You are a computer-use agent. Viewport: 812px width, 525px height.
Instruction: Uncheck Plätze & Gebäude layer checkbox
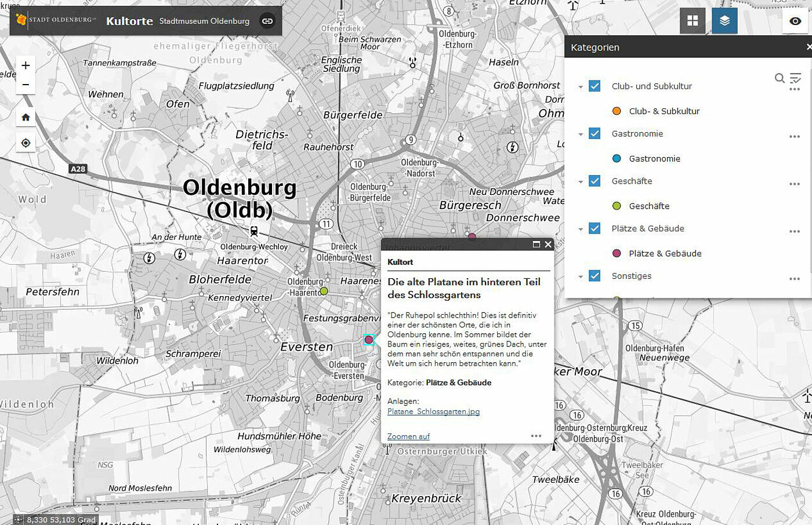(x=594, y=228)
